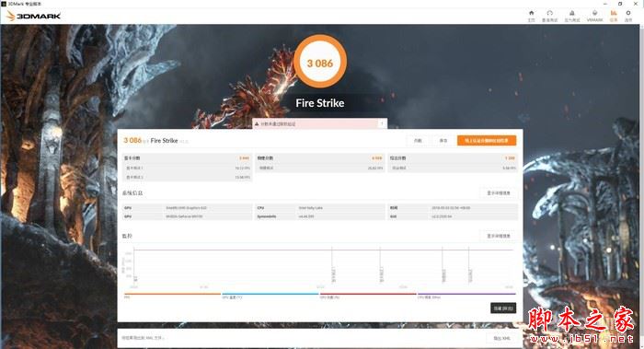This screenshot has height=349, width=644.
Task: Click the CPU Intel Kaby Lake row
Action: pyautogui.click(x=319, y=208)
